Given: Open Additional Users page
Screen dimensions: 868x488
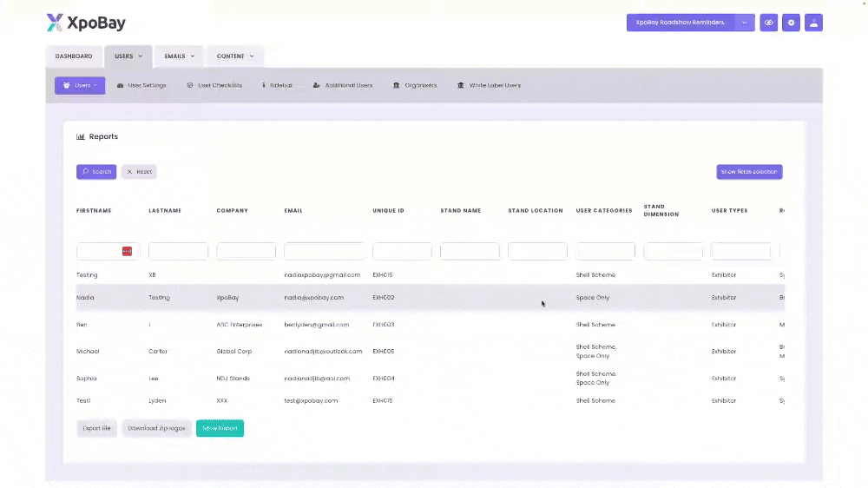Looking at the screenshot, I should click(x=343, y=85).
